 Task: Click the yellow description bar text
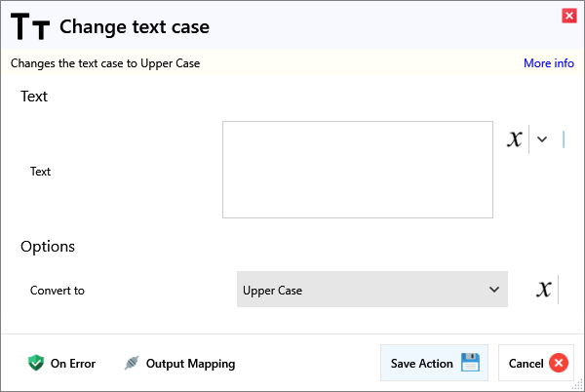(x=105, y=63)
